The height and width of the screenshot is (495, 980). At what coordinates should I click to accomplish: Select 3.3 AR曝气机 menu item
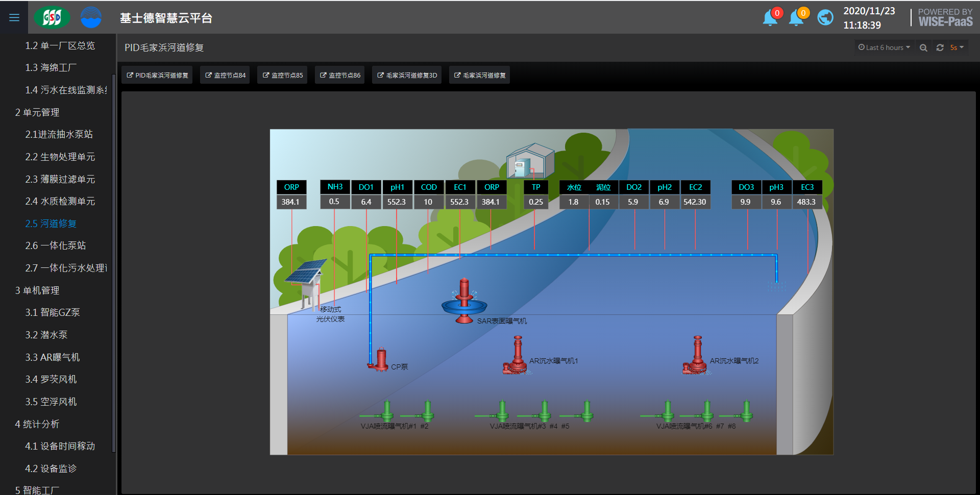point(53,357)
